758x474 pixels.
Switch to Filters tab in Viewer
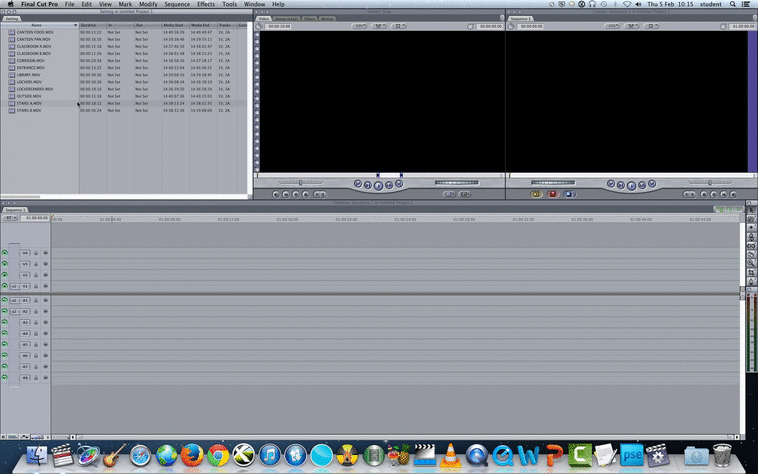(310, 18)
